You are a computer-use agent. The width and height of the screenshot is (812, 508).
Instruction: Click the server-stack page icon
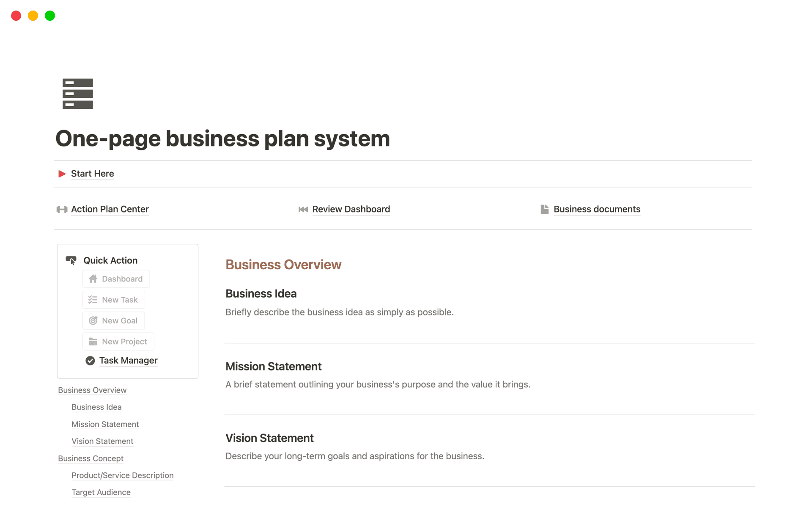(x=78, y=94)
